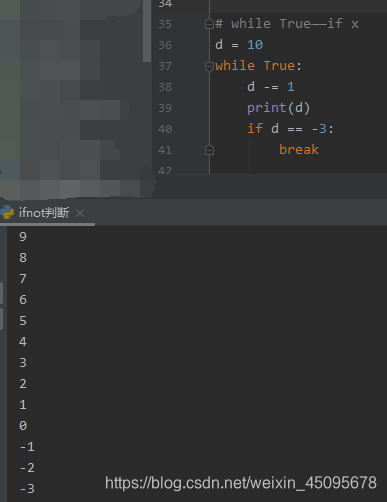Image resolution: width=387 pixels, height=502 pixels.
Task: Collapse the while True block fold marker
Action: [209, 66]
